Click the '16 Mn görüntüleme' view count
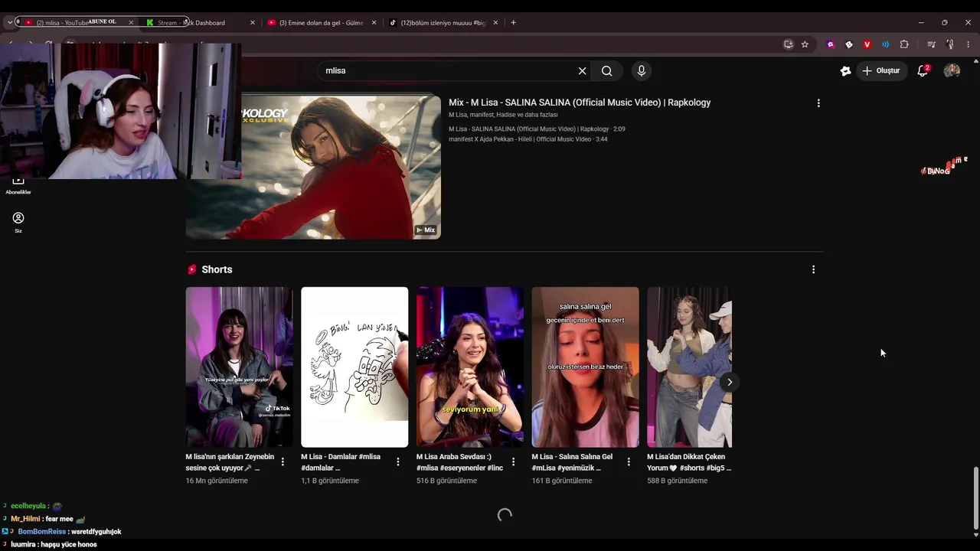980x551 pixels. [x=217, y=481]
